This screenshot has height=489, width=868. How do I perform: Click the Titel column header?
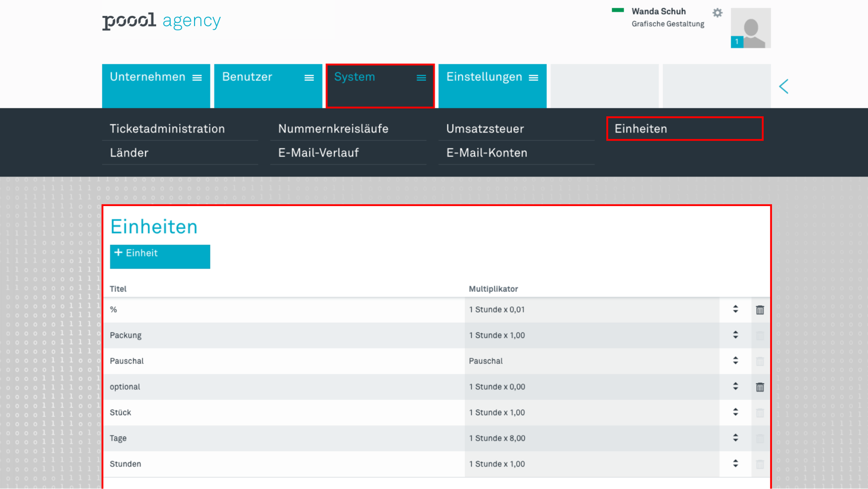[118, 289]
